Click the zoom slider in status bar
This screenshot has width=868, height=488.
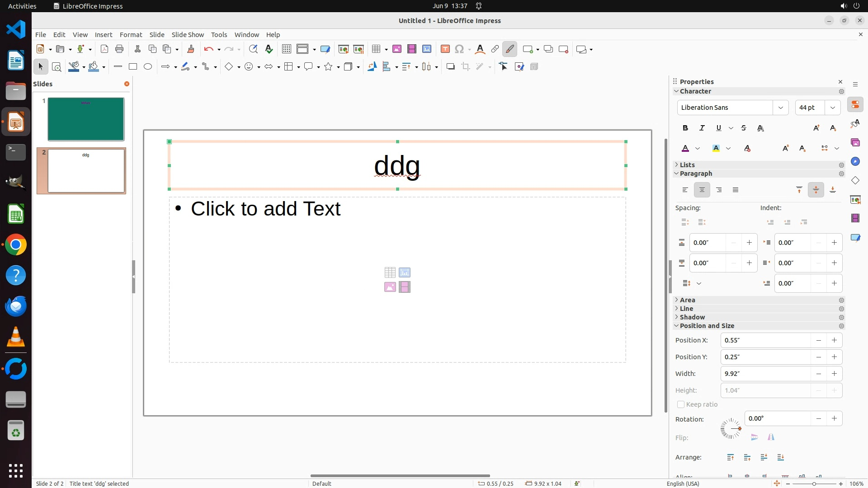point(814,483)
